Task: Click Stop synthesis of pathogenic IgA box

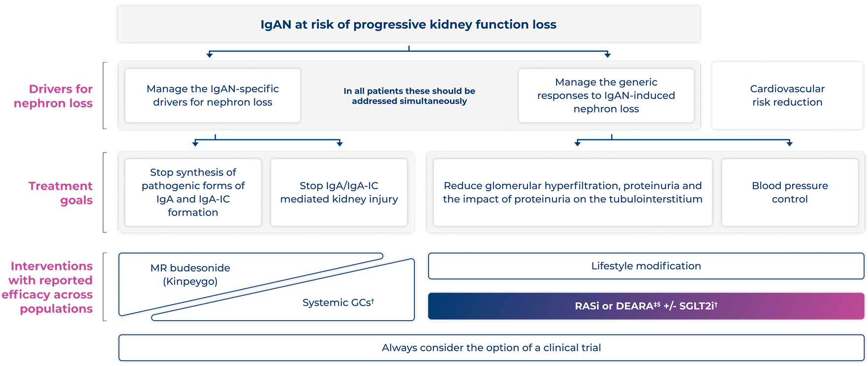Action: click(193, 192)
